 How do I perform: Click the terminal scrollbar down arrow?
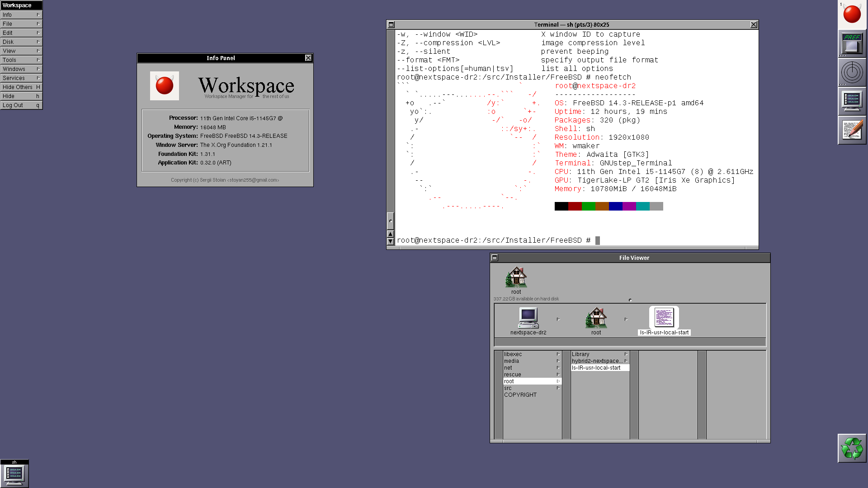point(391,241)
